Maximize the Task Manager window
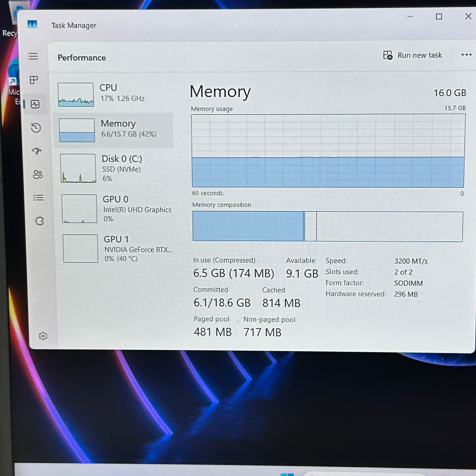 point(439,17)
